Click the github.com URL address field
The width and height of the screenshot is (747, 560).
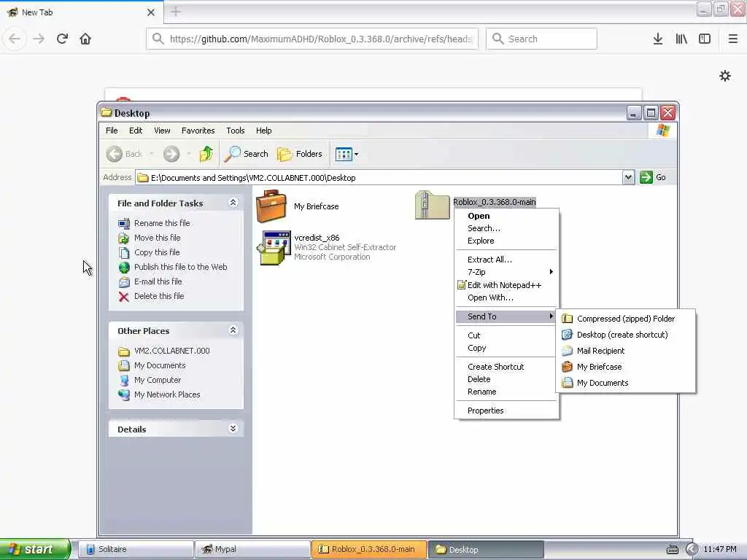point(312,39)
